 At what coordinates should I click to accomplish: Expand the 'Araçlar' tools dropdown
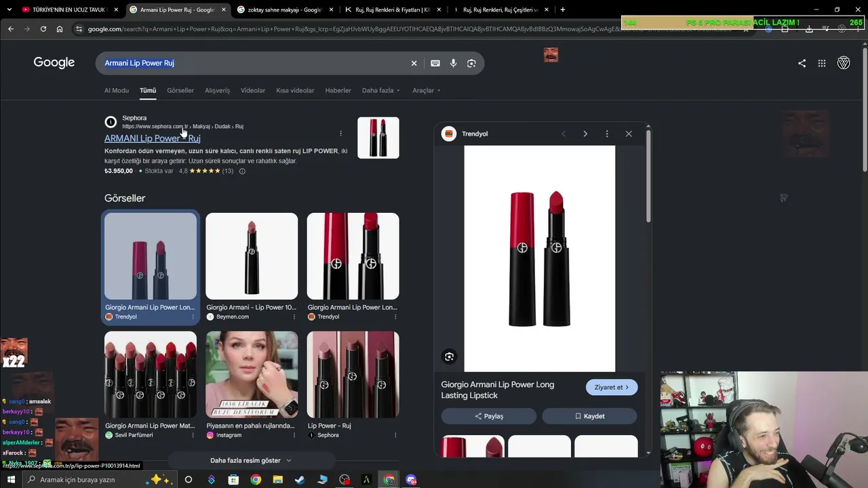[427, 90]
